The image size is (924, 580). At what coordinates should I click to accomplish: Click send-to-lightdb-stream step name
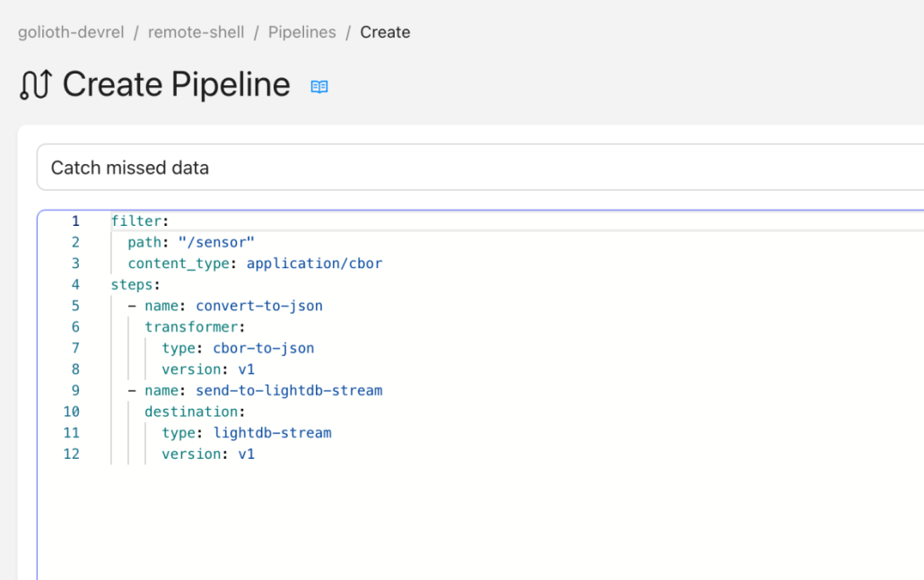pos(289,390)
